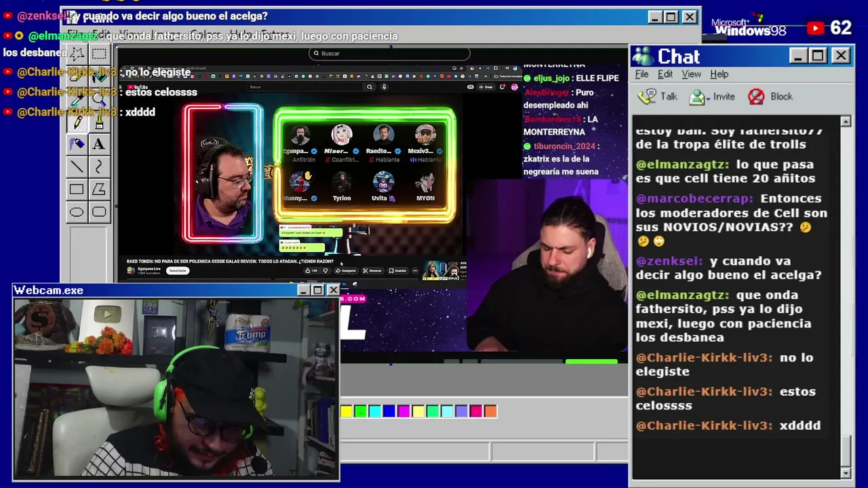Minimize the Chat window
The height and width of the screenshot is (488, 868).
tap(798, 56)
